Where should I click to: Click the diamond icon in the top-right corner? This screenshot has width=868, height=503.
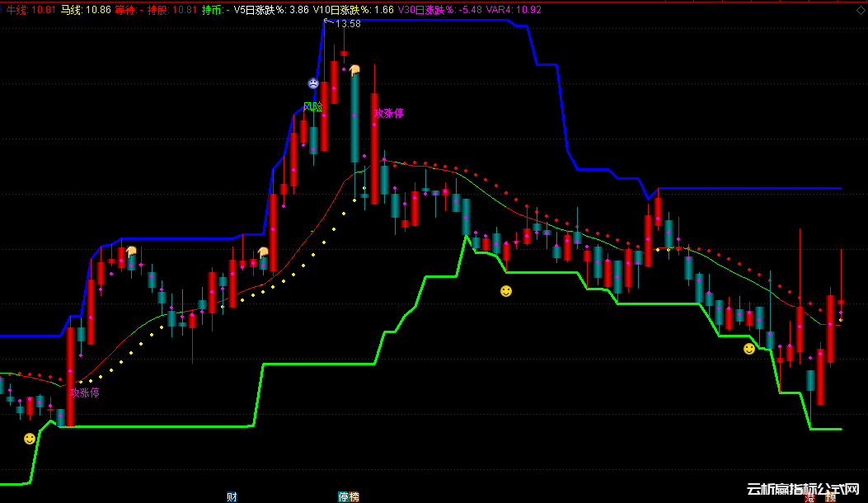pyautogui.click(x=861, y=10)
